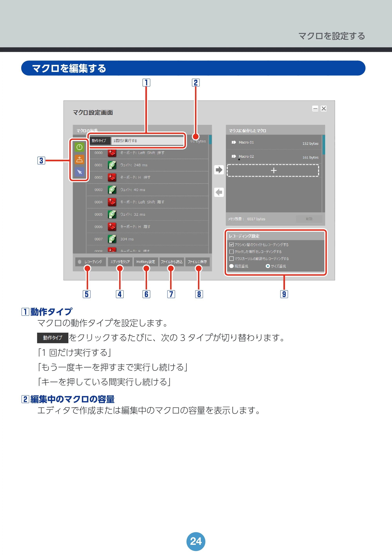Image resolution: width=392 pixels, height=556 pixels.
Task: Click the エディタをクリア button
Action: [120, 262]
